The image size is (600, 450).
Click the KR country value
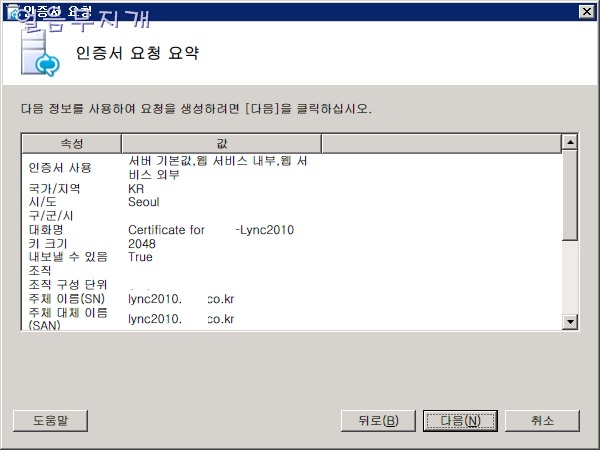click(136, 189)
